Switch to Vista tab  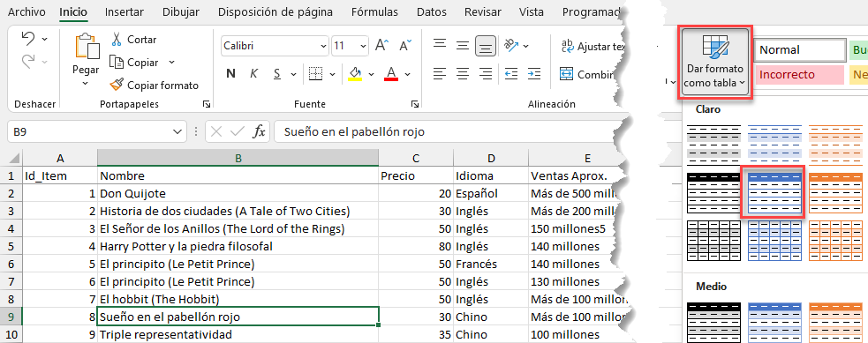tap(532, 11)
